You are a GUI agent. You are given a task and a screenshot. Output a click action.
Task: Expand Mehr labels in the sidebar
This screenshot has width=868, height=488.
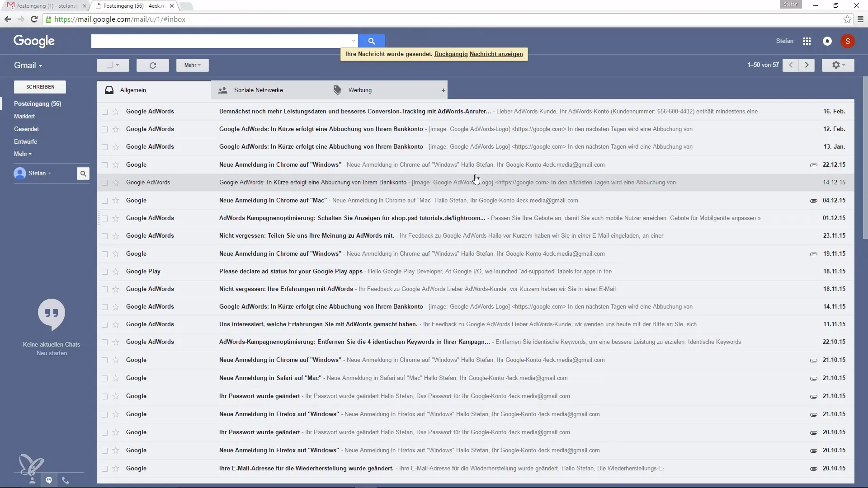23,154
